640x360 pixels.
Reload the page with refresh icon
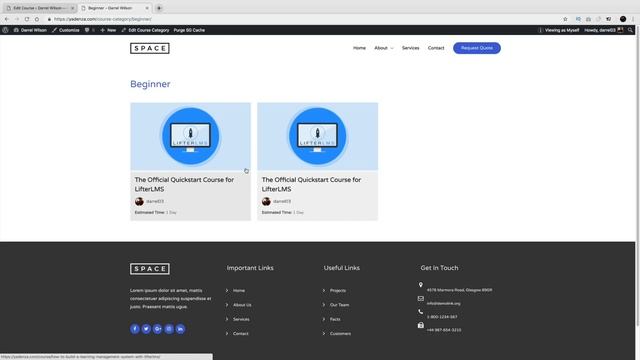click(27, 19)
